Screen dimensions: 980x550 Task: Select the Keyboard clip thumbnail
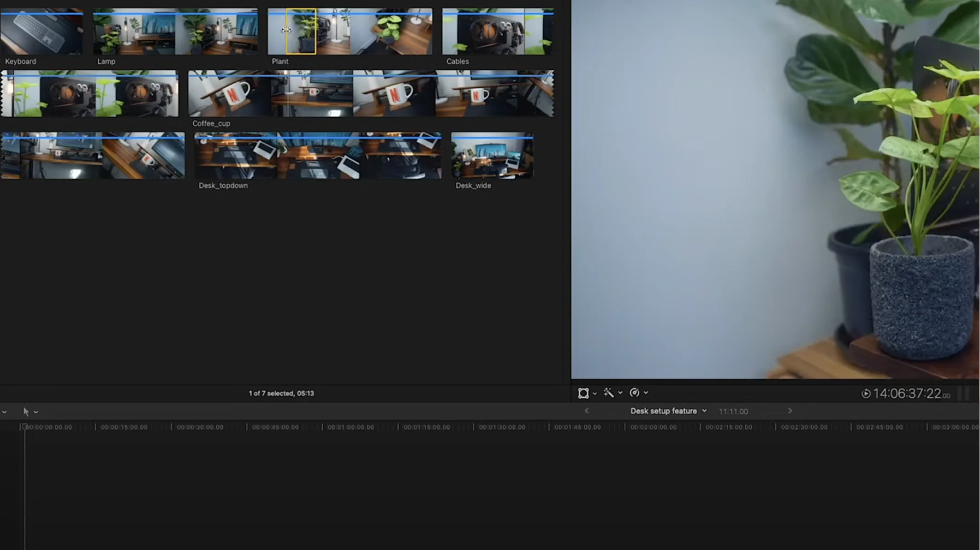[x=42, y=32]
